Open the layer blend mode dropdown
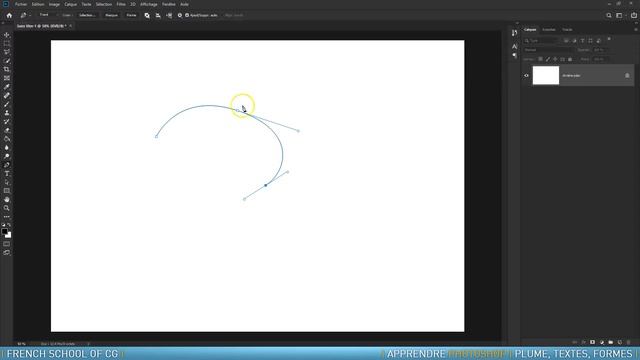This screenshot has width=640, height=360. (x=549, y=50)
